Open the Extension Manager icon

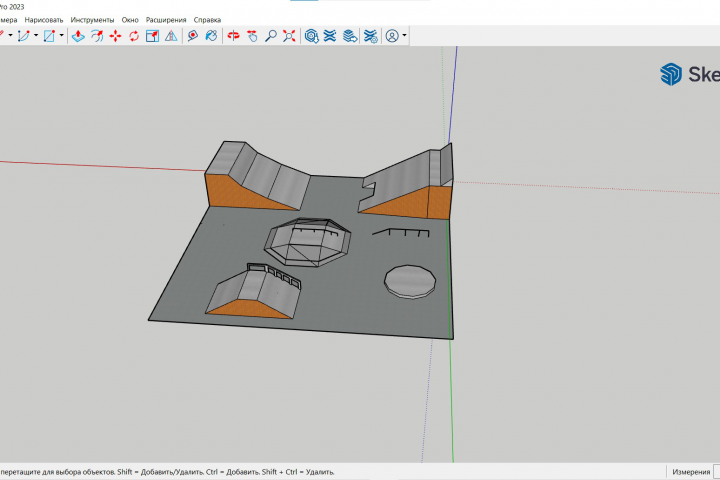371,36
